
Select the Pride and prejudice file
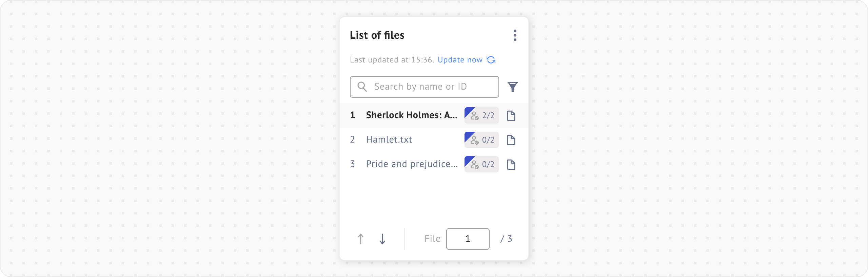[x=411, y=164]
